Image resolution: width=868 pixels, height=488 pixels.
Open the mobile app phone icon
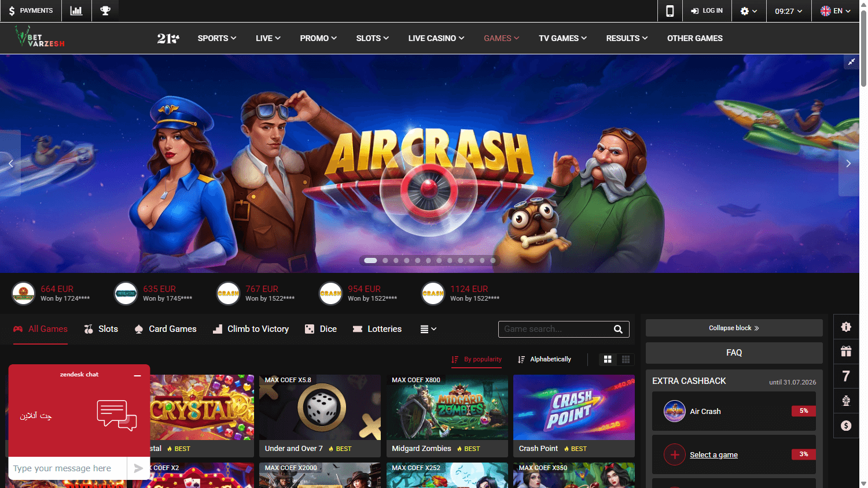click(x=670, y=11)
